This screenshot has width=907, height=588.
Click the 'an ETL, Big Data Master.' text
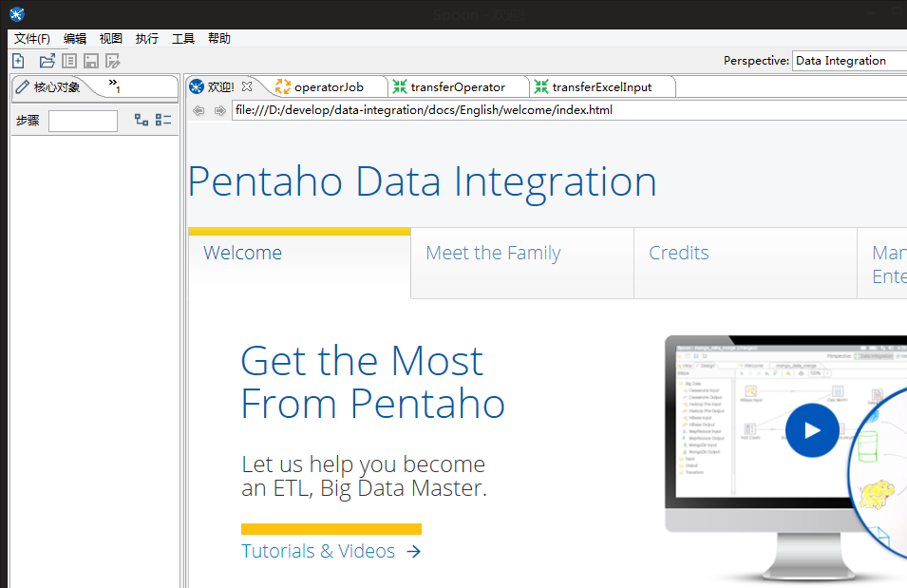(365, 488)
